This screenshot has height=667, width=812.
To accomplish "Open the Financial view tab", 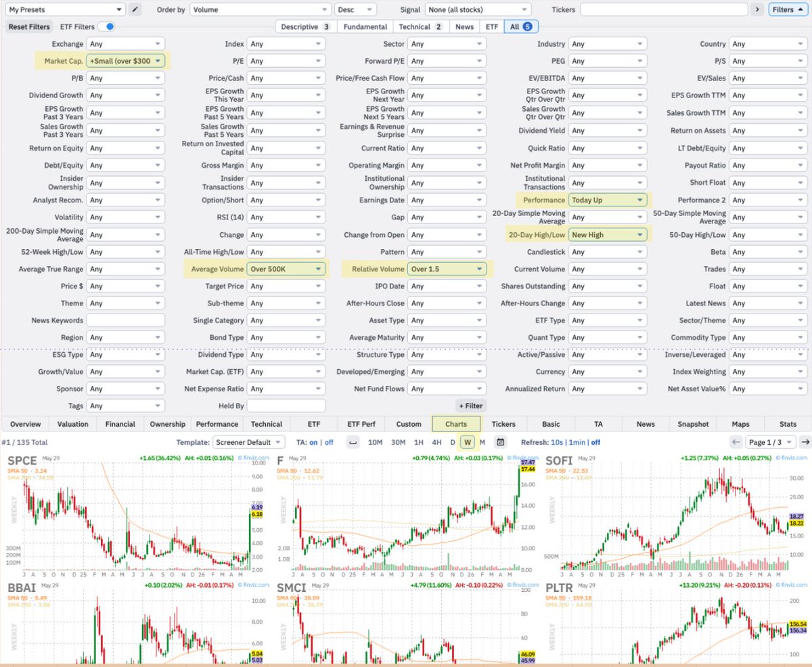I will (x=120, y=424).
